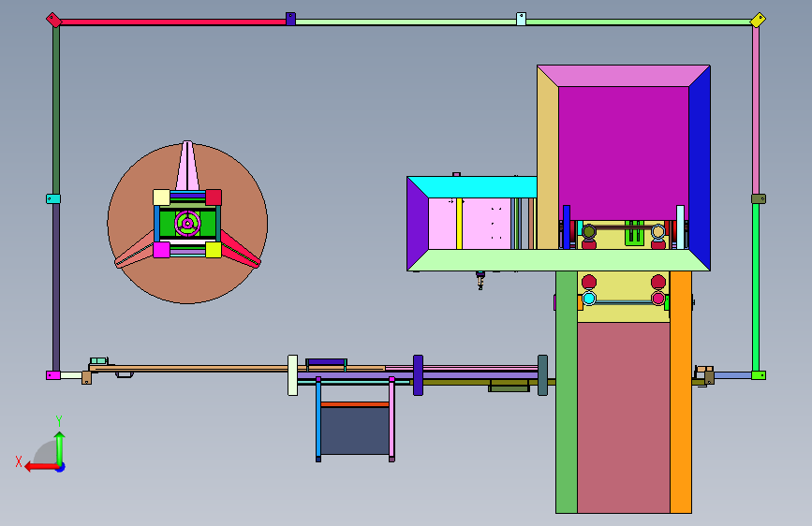Pick the orange-red bar above the slate panel
This screenshot has height=526, width=812.
[355, 404]
